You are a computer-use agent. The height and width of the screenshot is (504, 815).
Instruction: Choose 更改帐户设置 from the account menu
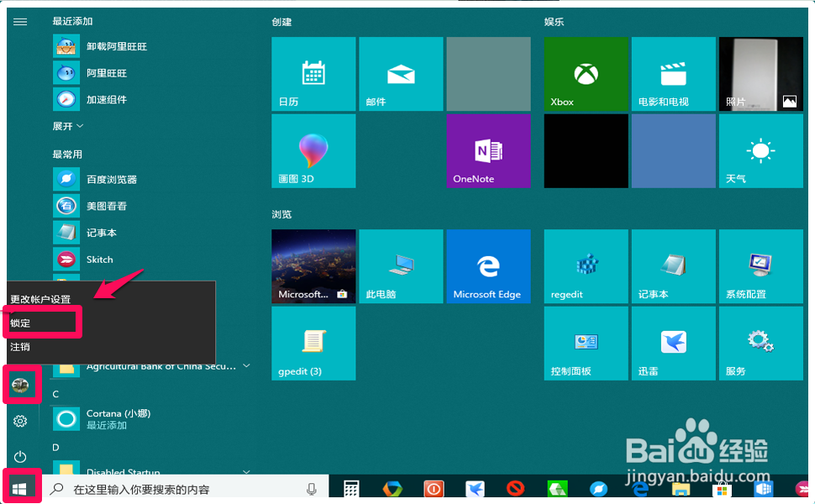(x=40, y=299)
